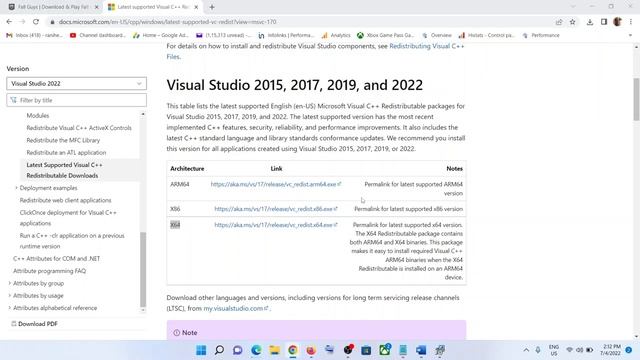The width and height of the screenshot is (640, 360).
Task: Switch to the Fall Guys Download & Play tab
Action: tap(53, 7)
